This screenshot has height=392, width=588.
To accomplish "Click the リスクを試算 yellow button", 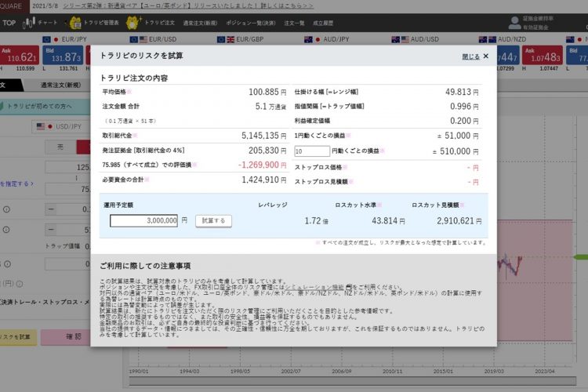I will click(18, 337).
